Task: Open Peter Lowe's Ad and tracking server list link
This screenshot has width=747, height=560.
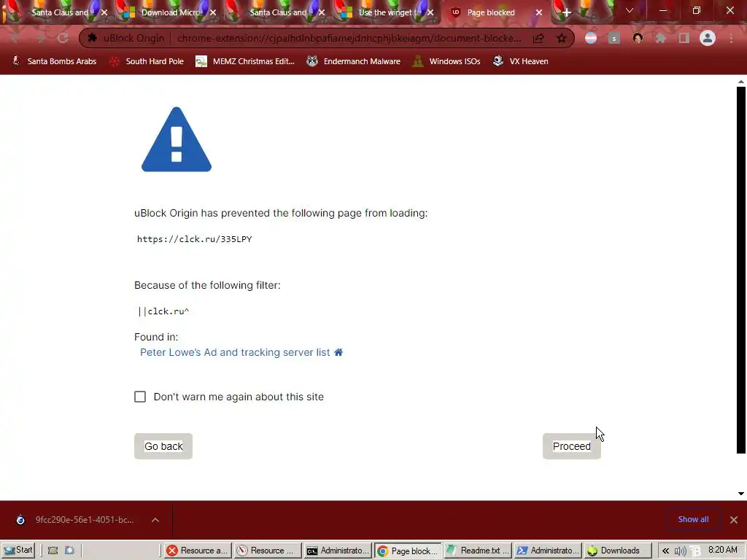Action: (235, 352)
